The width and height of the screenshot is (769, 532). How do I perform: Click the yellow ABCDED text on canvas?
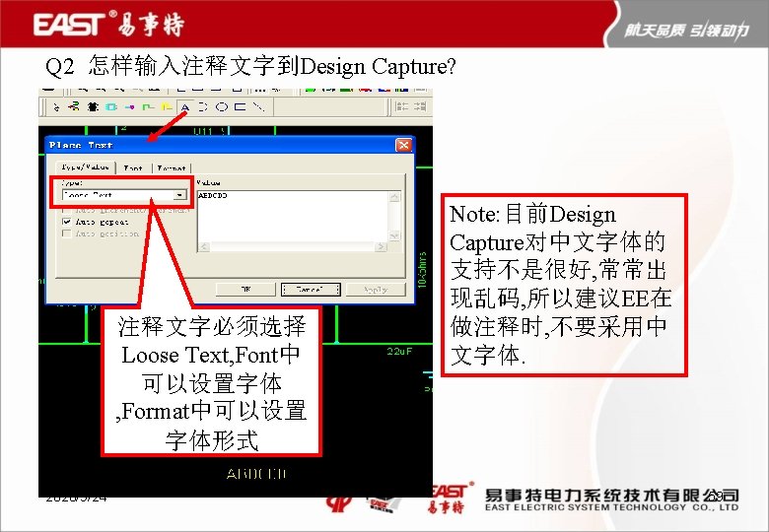pyautogui.click(x=256, y=474)
